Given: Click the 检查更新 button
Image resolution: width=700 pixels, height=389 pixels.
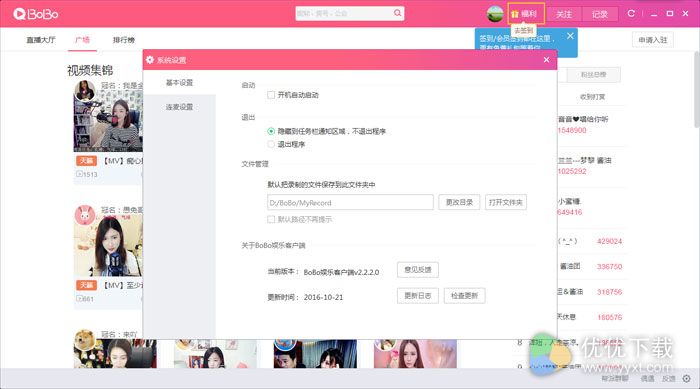Looking at the screenshot, I should (x=464, y=296).
